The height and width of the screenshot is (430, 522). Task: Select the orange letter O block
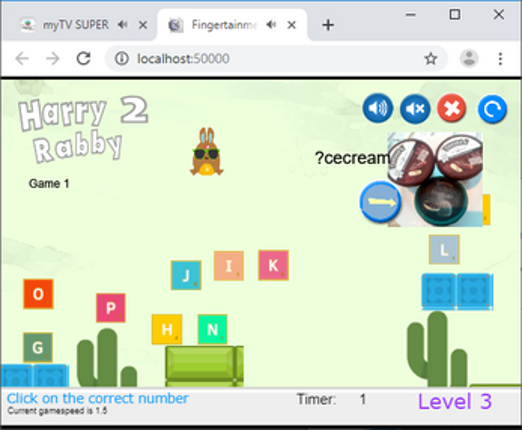click(x=38, y=294)
